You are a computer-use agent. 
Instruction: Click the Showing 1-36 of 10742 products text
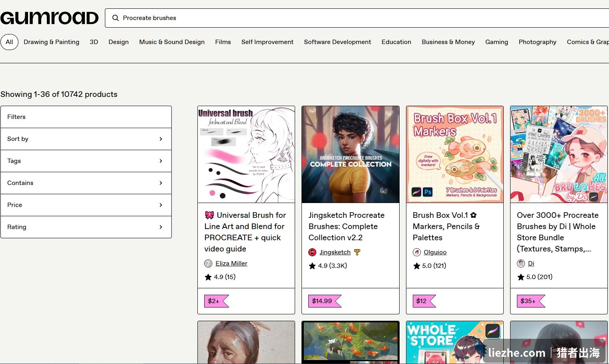point(59,95)
